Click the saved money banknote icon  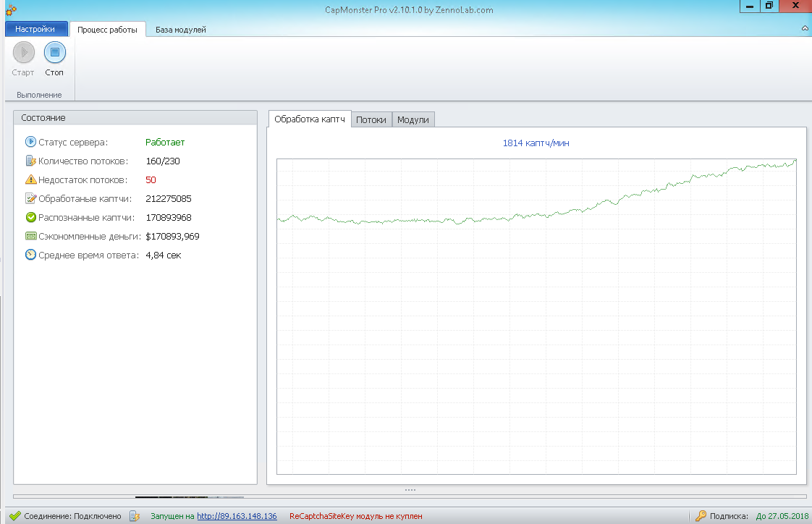pos(30,236)
